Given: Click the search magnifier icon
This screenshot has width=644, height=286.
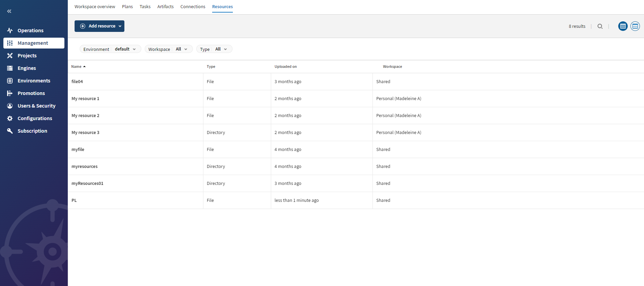Looking at the screenshot, I should 600,26.
